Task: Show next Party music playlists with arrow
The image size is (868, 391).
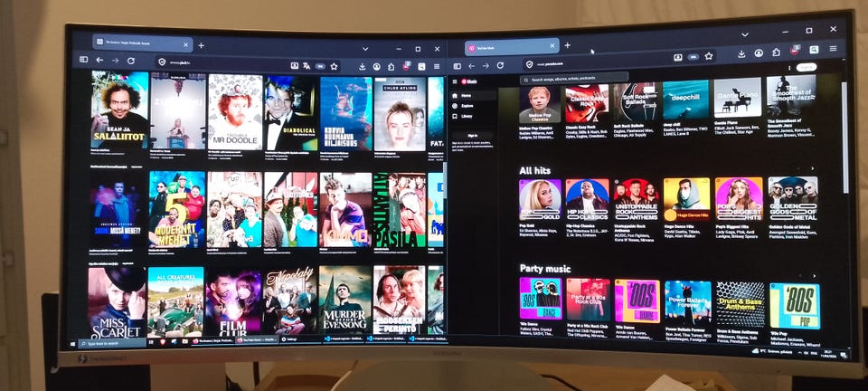Action: (815, 275)
